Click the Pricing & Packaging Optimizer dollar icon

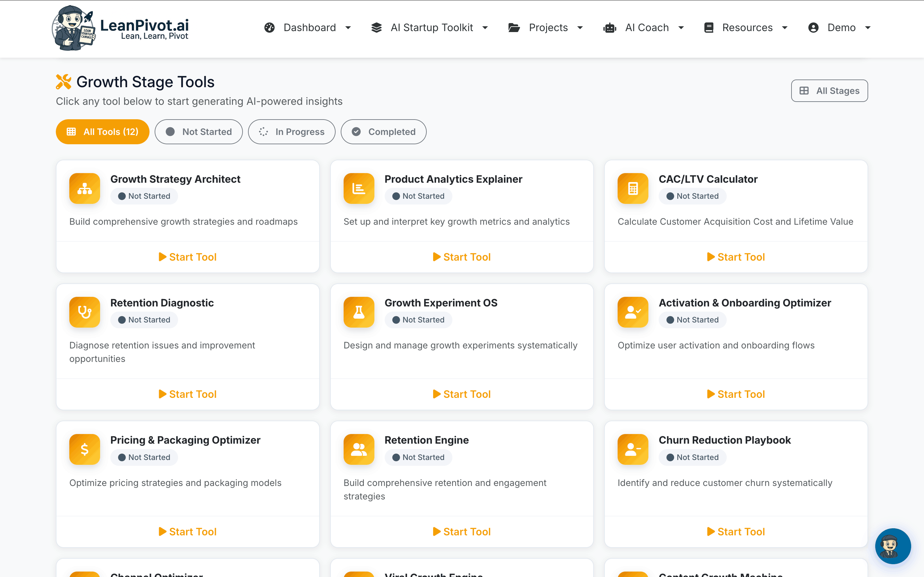click(x=84, y=449)
